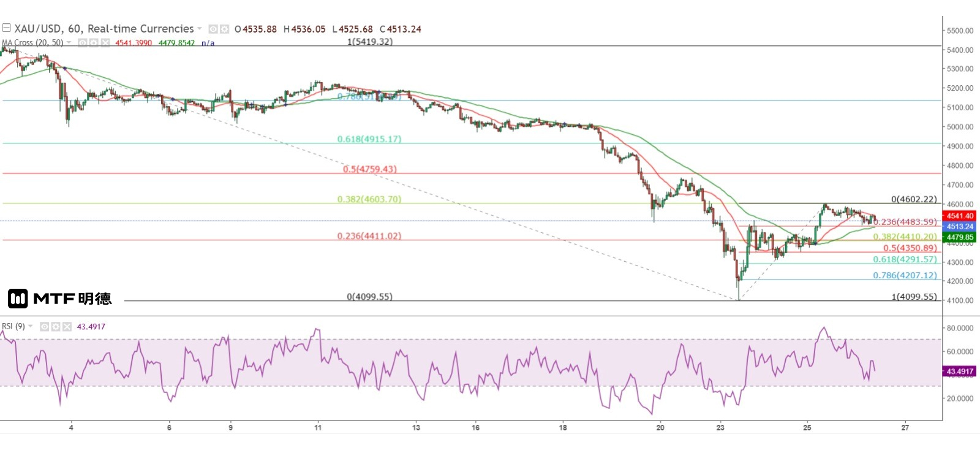Remove the MA Cross indicator with X icon
The image size is (980, 450).
[105, 43]
